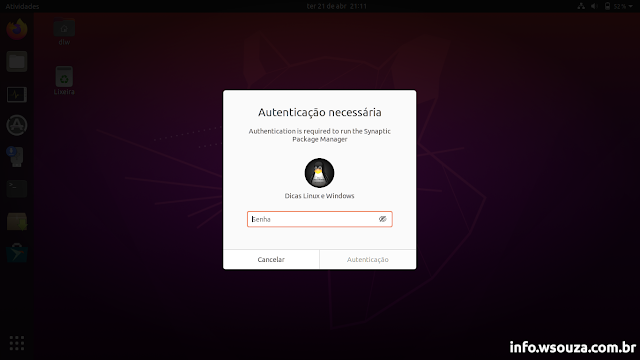Open the download installer dock icon
The width and height of the screenshot is (640, 360).
15,157
